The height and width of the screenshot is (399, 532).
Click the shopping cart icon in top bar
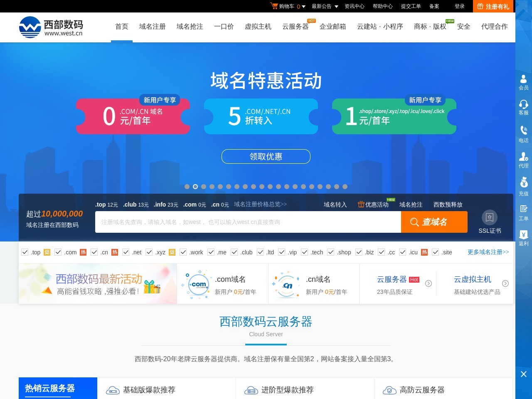point(274,6)
